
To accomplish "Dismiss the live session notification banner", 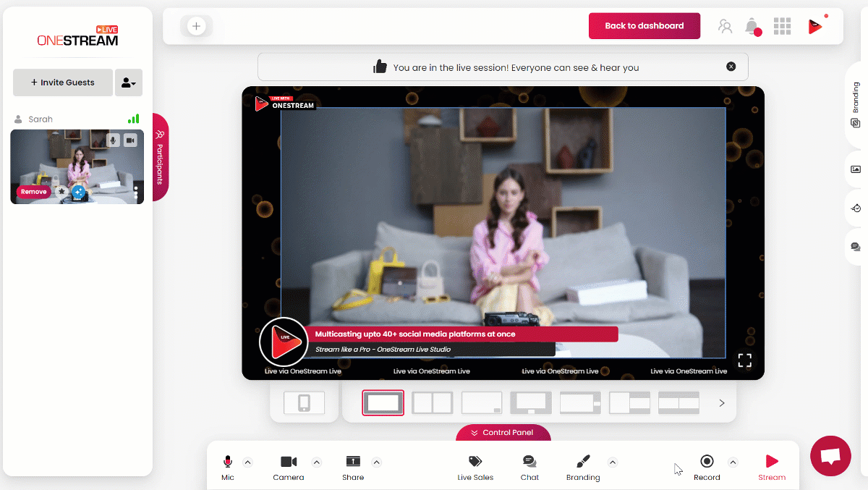I will pos(731,67).
